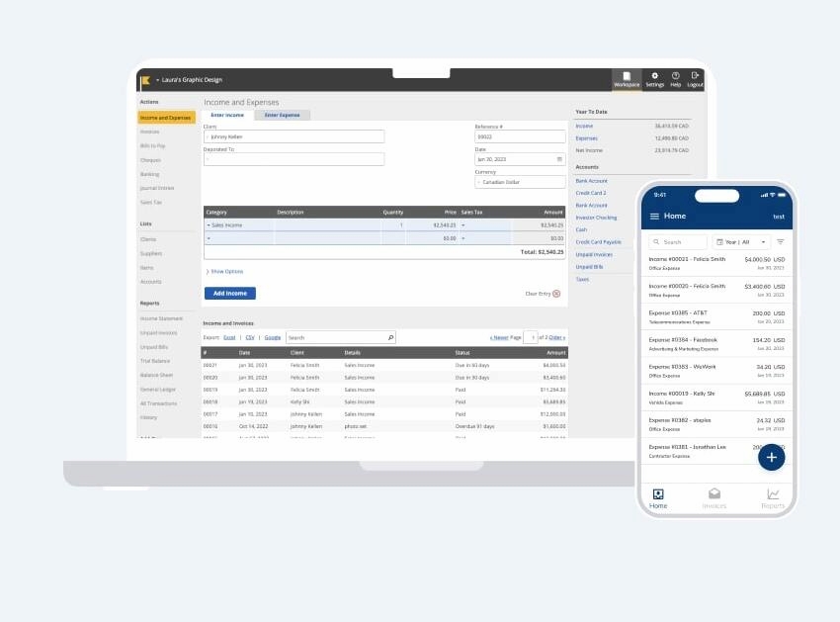
Task: Expand Show Options
Action: 224,271
